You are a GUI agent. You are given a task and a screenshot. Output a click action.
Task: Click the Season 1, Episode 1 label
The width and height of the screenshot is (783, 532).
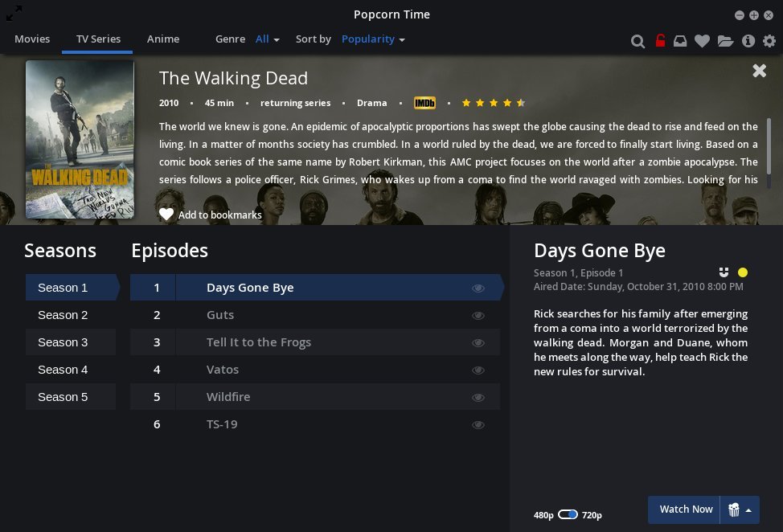(578, 273)
